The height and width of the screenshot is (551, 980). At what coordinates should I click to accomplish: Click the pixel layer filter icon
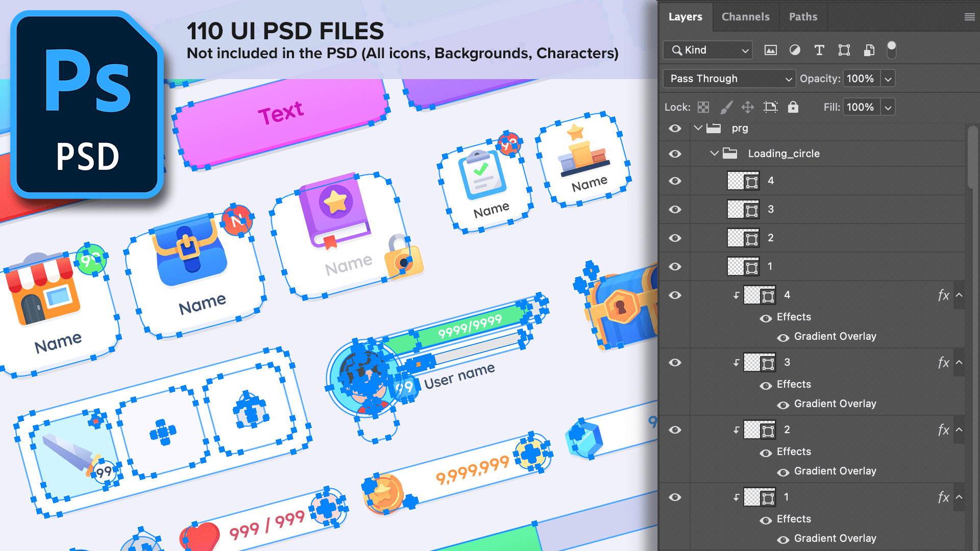coord(770,50)
